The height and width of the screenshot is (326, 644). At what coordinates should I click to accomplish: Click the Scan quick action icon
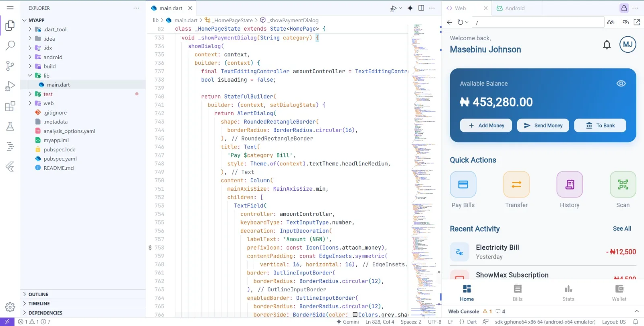click(x=623, y=184)
